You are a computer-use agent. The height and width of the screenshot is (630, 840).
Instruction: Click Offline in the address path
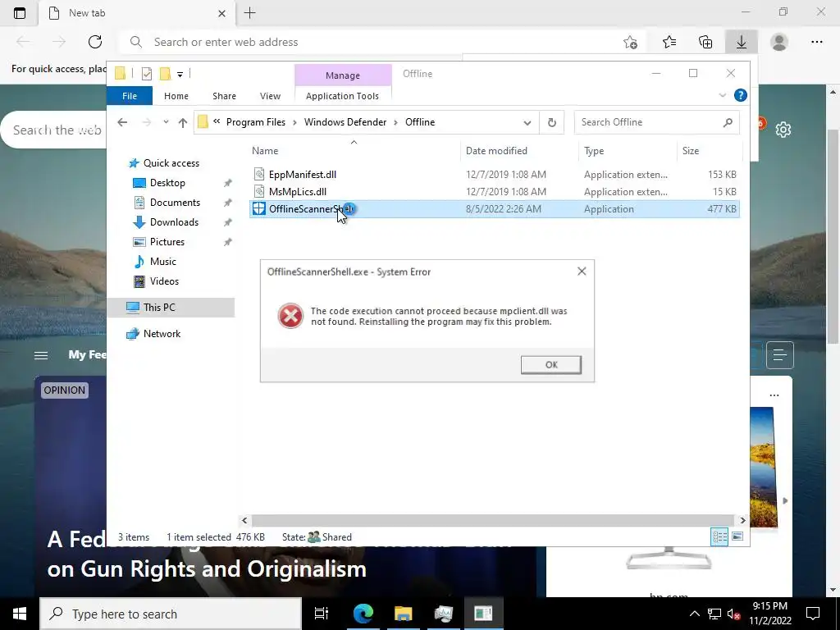tap(420, 122)
